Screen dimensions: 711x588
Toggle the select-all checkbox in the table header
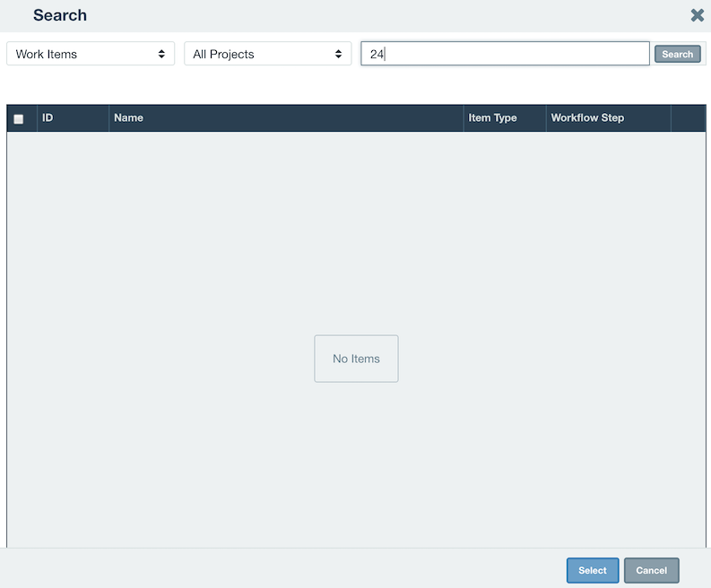[19, 119]
